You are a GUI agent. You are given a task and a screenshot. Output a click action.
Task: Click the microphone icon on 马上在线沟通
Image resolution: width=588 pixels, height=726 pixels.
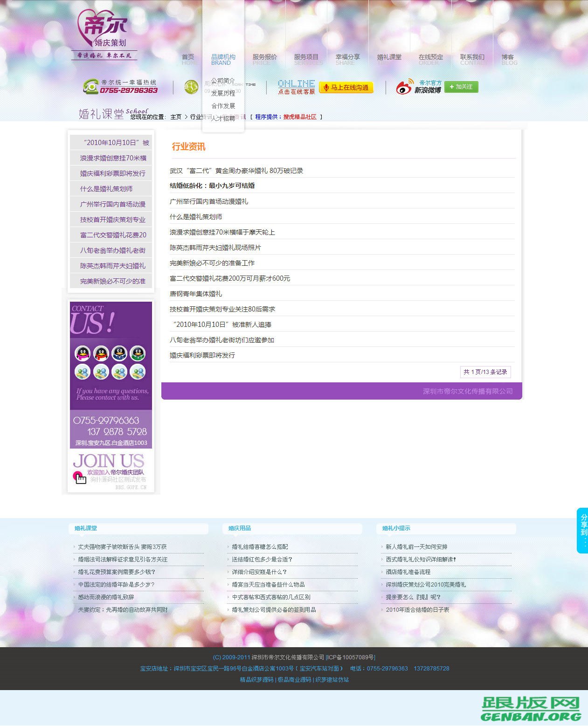326,88
